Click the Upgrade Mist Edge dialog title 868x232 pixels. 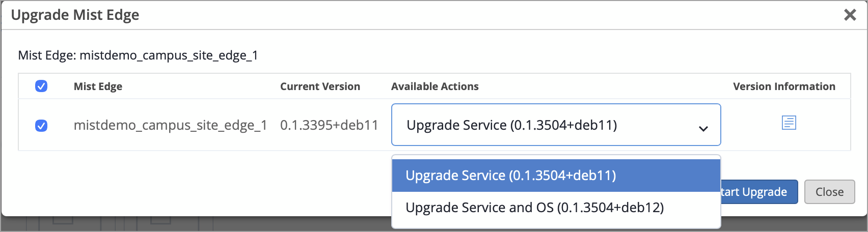pos(75,15)
